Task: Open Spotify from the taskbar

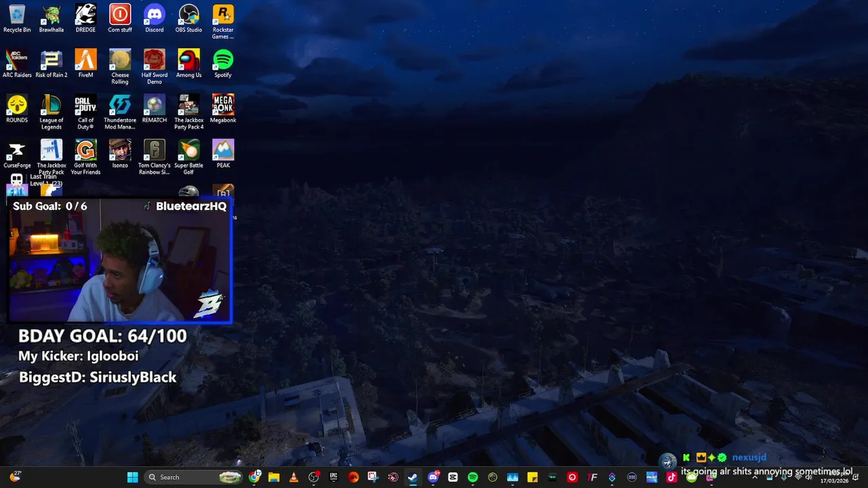Action: pos(473,477)
